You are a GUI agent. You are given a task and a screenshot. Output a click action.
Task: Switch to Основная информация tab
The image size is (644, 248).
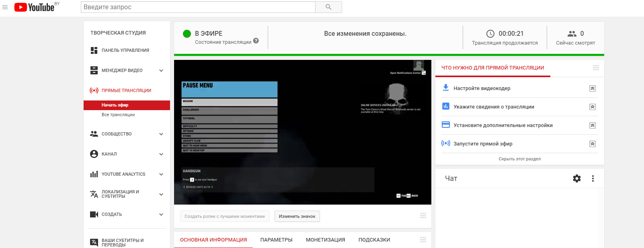[213, 240]
